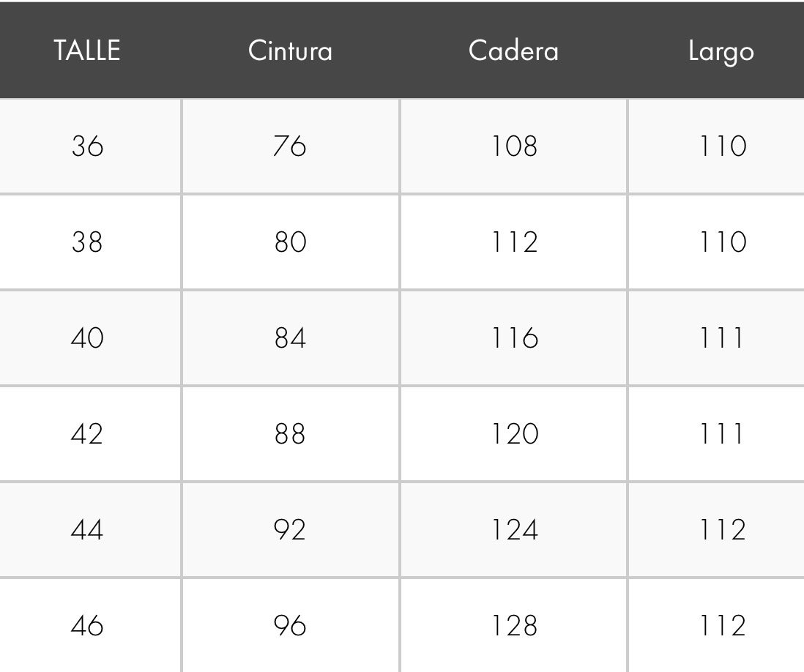The image size is (804, 672).
Task: Select size 42 row cell
Action: [x=86, y=433]
